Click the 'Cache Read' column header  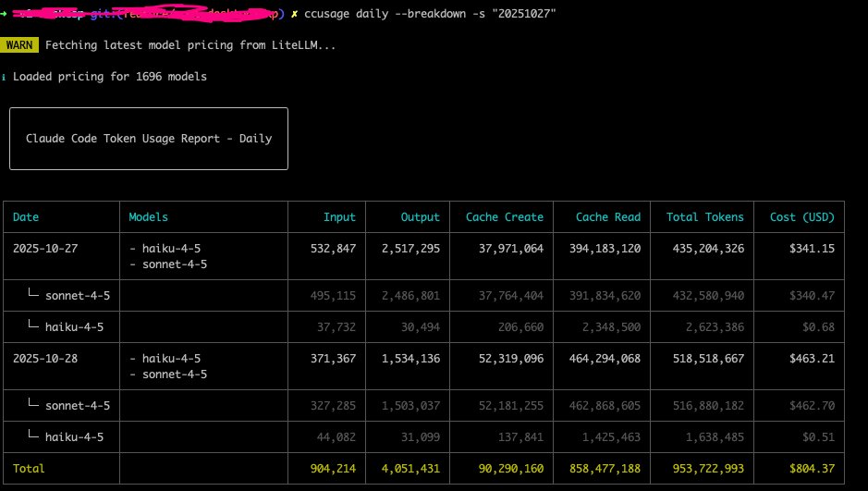pos(608,217)
